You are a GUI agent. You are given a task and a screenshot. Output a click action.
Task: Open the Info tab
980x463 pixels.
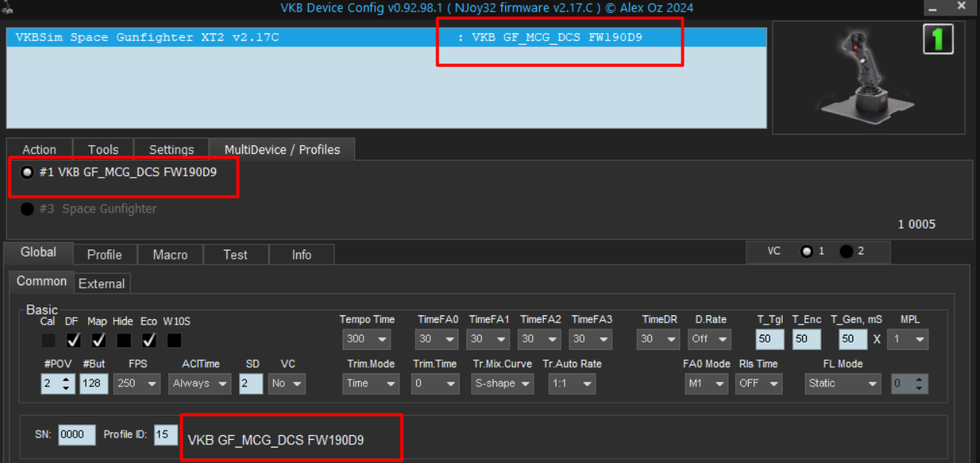[302, 254]
